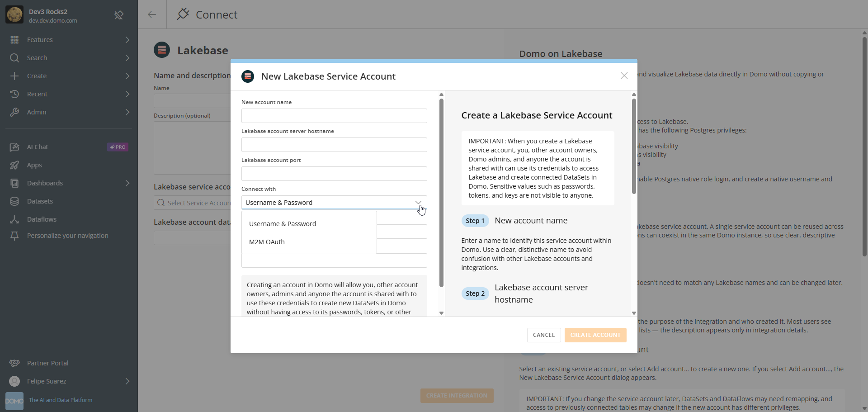Click the Felipe Suarez user avatar icon

tap(14, 381)
